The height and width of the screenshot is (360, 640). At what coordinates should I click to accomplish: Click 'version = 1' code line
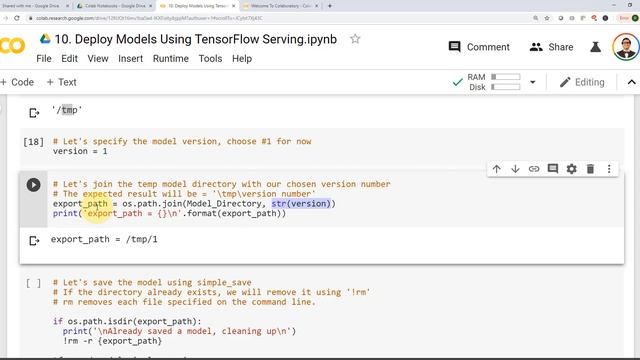point(80,151)
